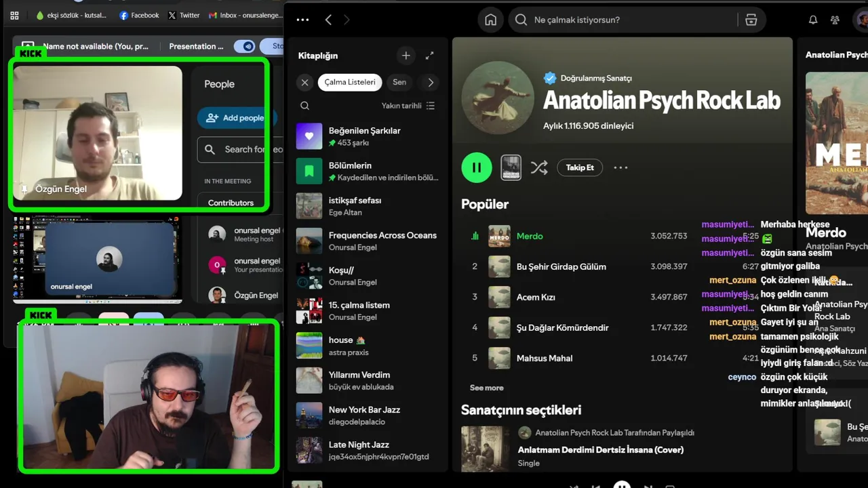
Task: Open the Twitter bookmark
Action: (x=184, y=15)
